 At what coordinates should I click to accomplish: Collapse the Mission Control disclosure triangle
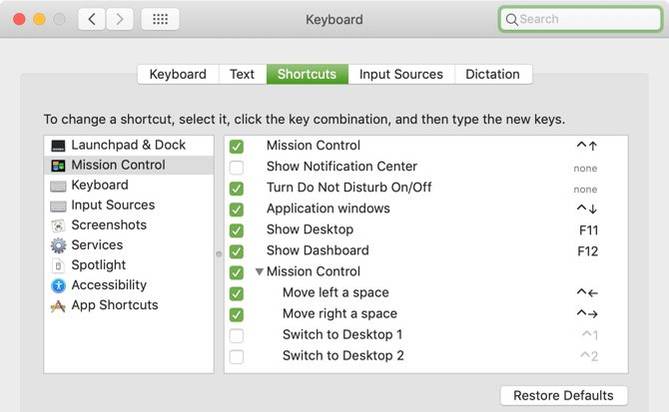[259, 272]
